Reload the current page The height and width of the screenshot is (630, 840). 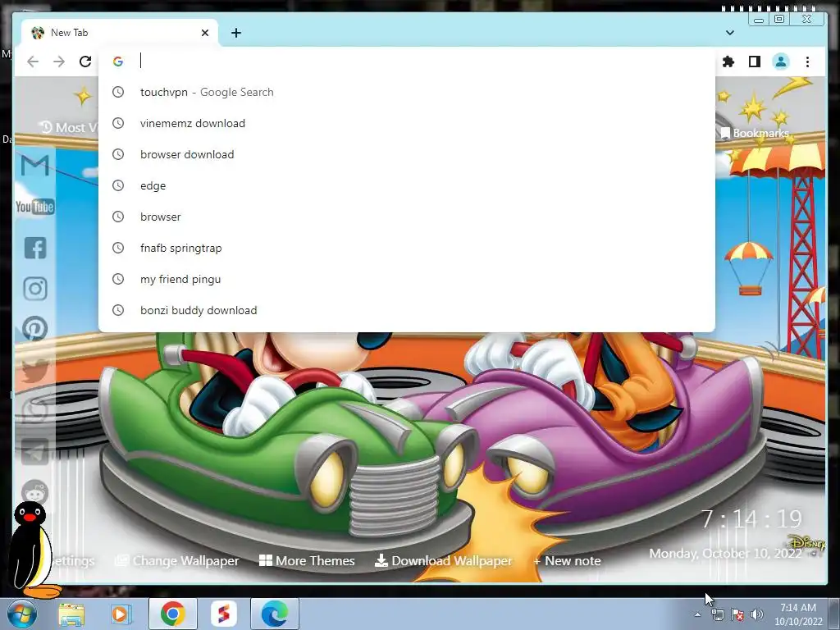pos(85,62)
